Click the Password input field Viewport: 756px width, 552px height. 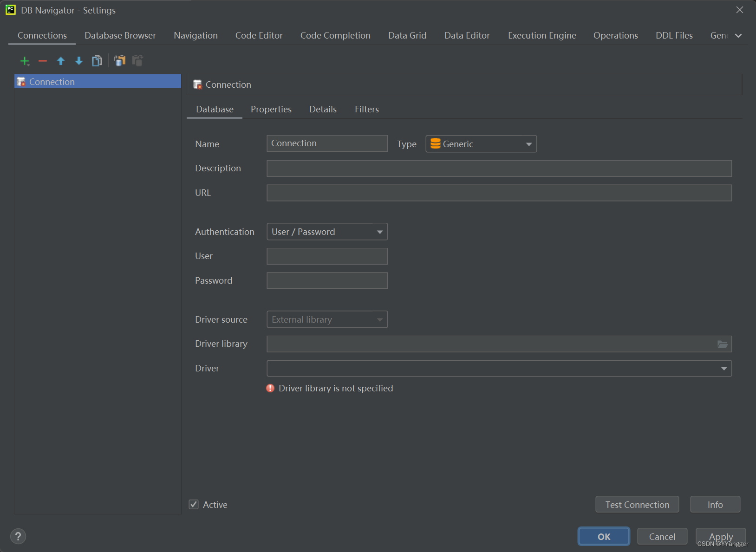(327, 281)
